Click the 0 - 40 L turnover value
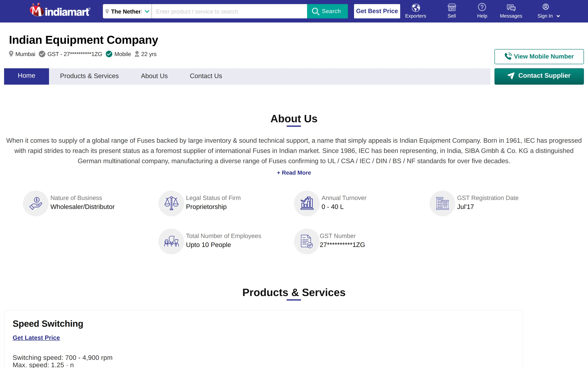The image size is (588, 368). point(332,207)
